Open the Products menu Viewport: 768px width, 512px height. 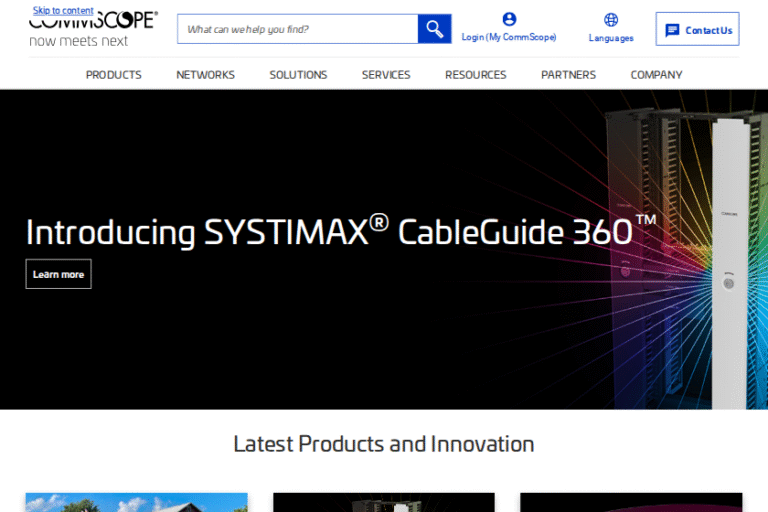113,75
